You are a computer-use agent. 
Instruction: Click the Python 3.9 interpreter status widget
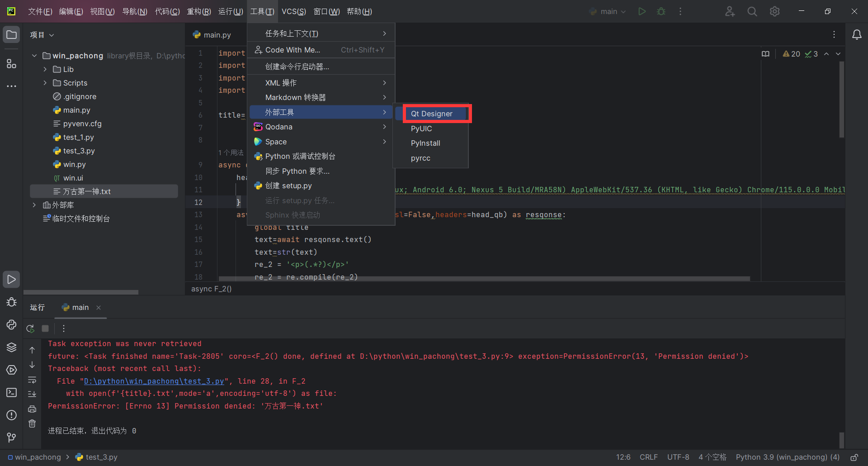pos(787,457)
